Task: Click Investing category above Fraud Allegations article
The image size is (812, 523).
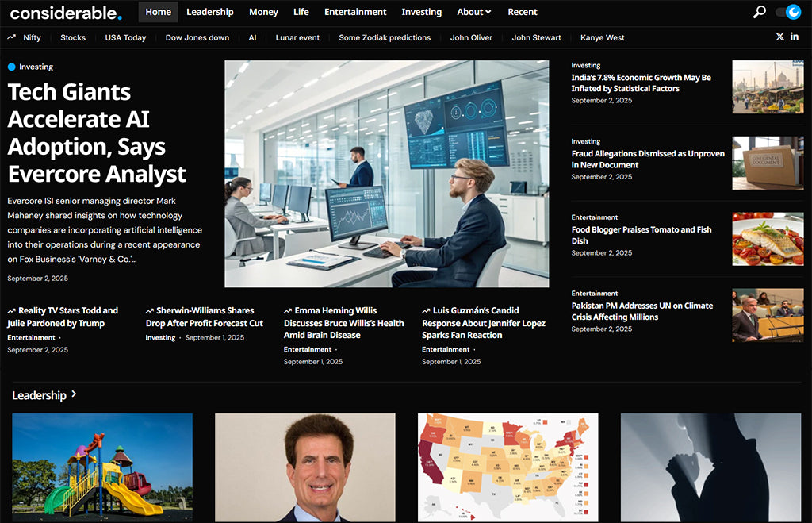Action: click(586, 141)
